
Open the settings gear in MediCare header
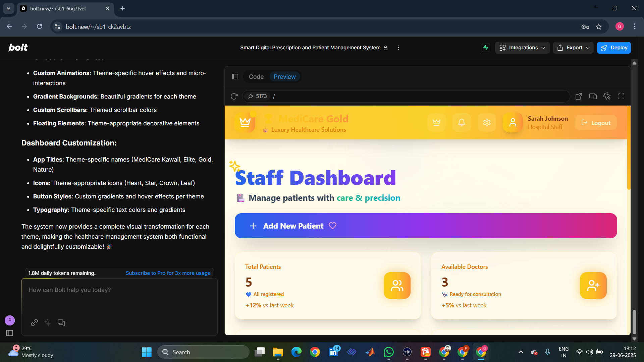coord(487,123)
